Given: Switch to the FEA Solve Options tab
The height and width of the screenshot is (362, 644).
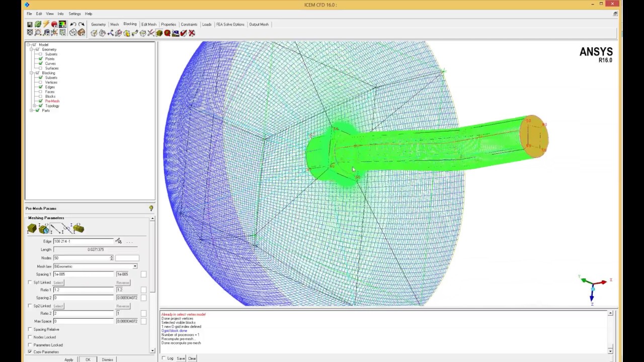Looking at the screenshot, I should [x=230, y=24].
